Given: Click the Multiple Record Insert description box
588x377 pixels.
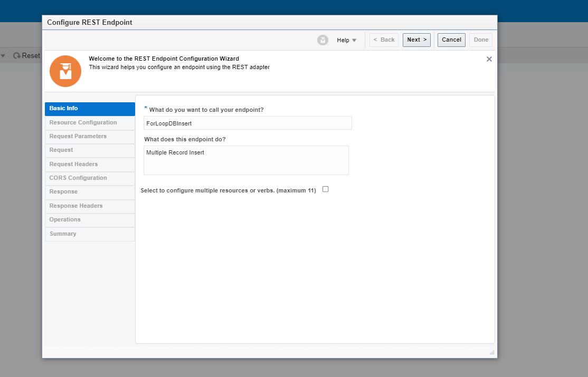Looking at the screenshot, I should tap(246, 160).
